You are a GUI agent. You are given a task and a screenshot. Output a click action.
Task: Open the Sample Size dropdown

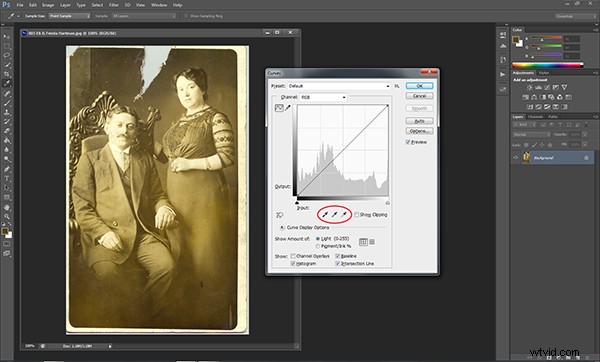69,16
